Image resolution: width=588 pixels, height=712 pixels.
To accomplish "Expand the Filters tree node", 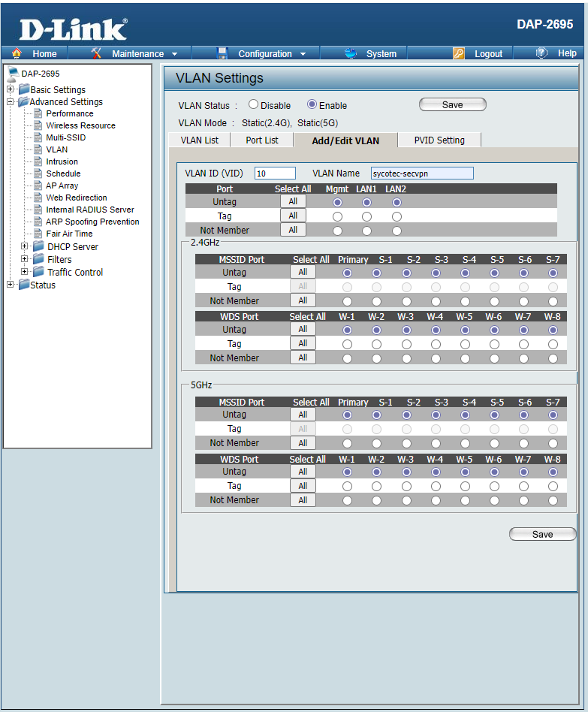I will 25,259.
